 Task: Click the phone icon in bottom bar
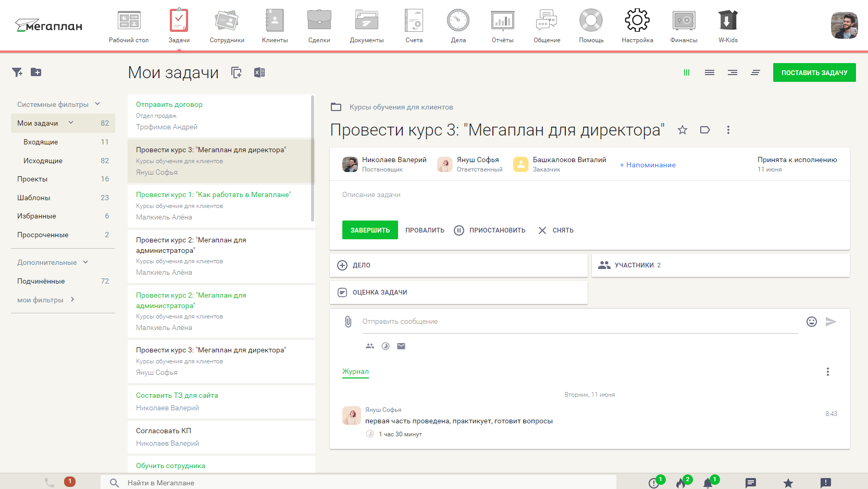point(49,483)
